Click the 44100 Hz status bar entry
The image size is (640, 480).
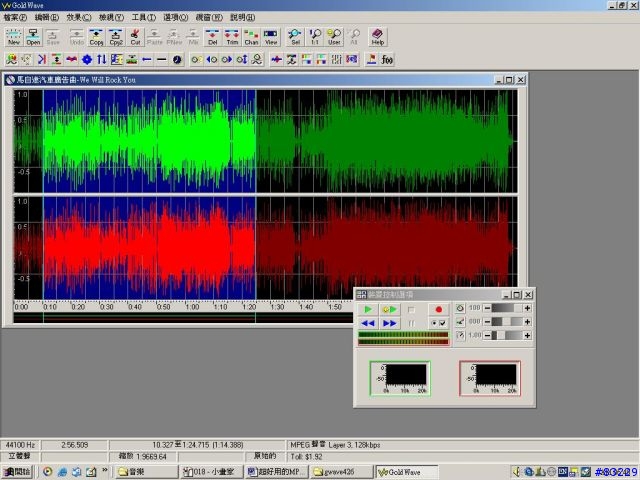click(x=20, y=445)
